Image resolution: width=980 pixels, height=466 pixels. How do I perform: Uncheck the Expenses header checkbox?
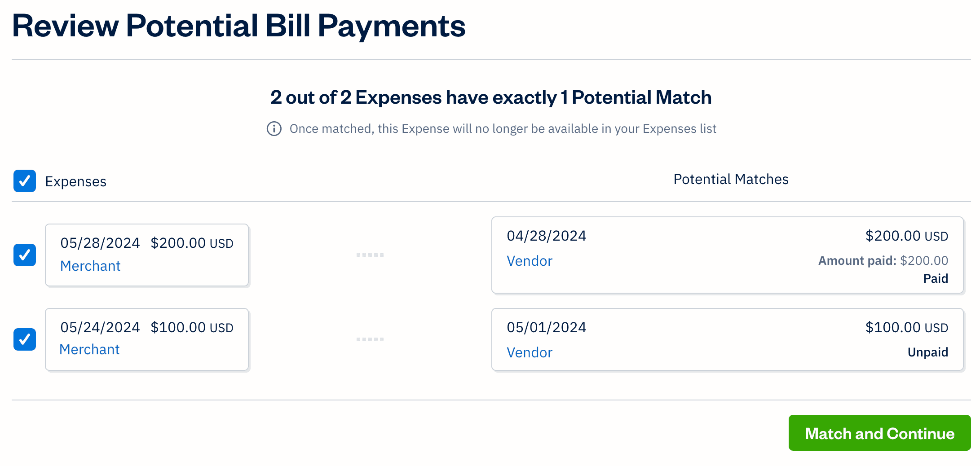coord(24,181)
